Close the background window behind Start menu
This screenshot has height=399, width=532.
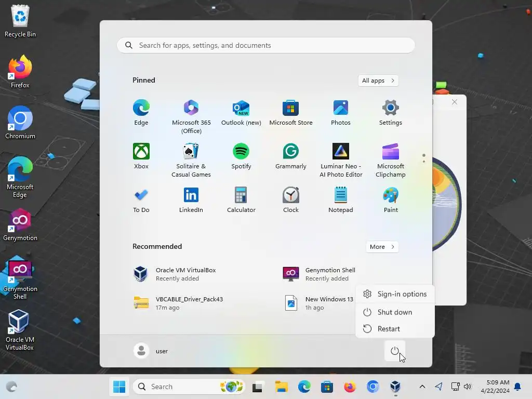pos(454,102)
